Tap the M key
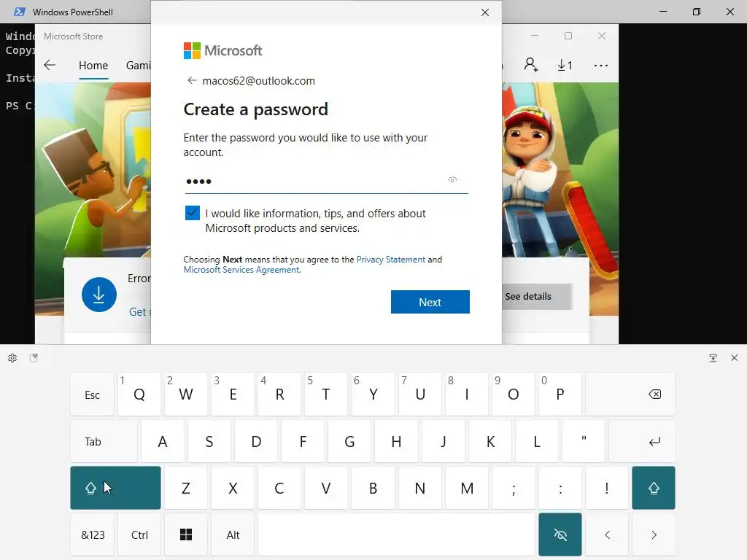This screenshot has height=560, width=747. 467,488
